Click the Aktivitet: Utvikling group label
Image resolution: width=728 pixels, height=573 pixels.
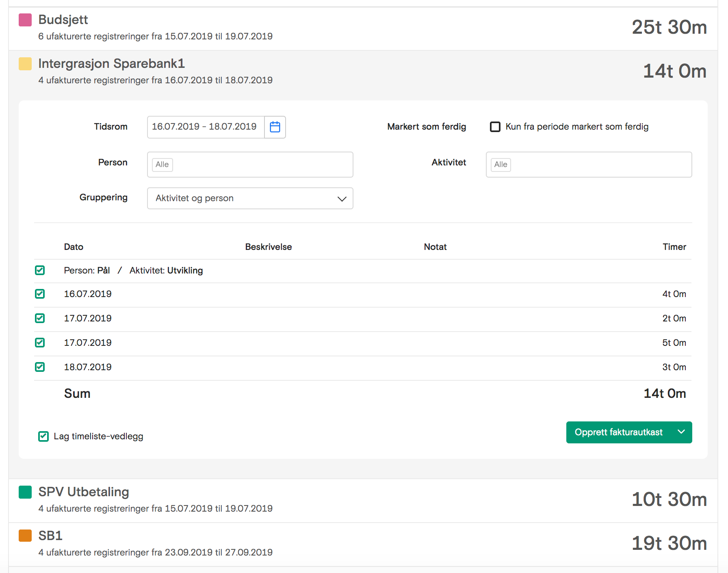coord(166,271)
